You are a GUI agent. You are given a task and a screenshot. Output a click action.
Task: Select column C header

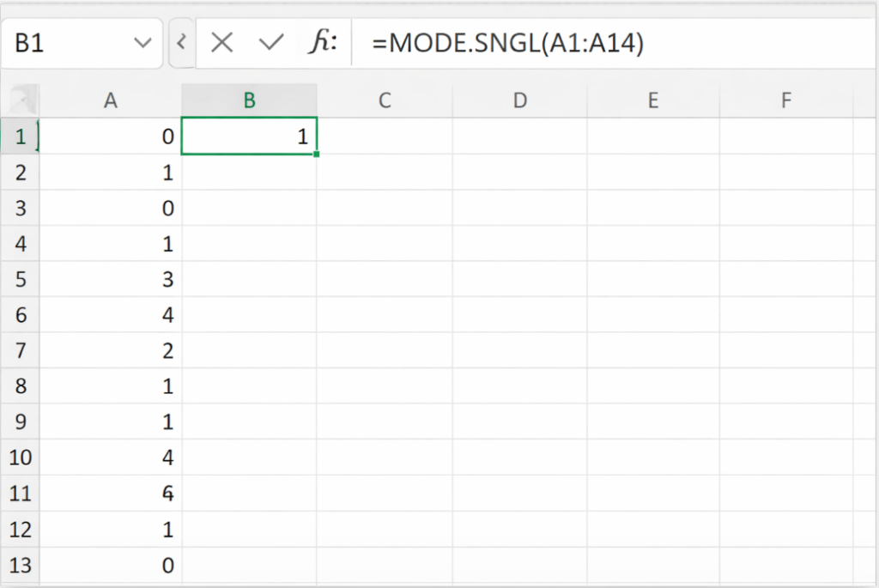coord(385,100)
